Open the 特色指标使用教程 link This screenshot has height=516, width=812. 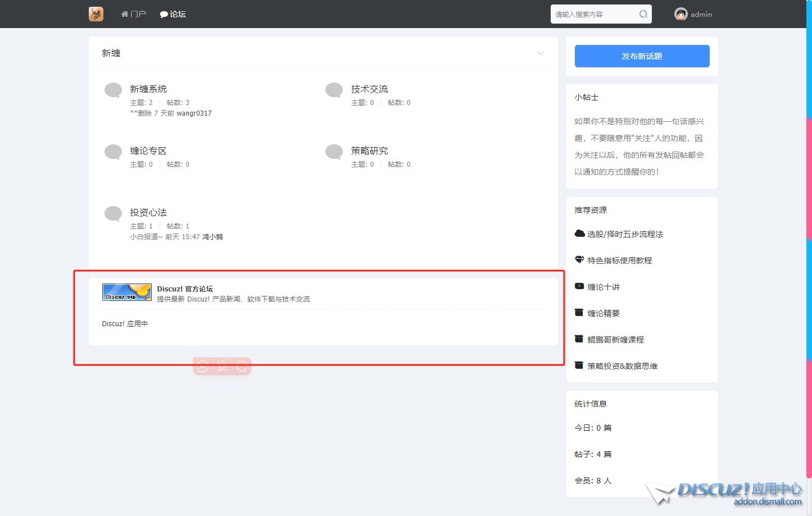coord(619,261)
